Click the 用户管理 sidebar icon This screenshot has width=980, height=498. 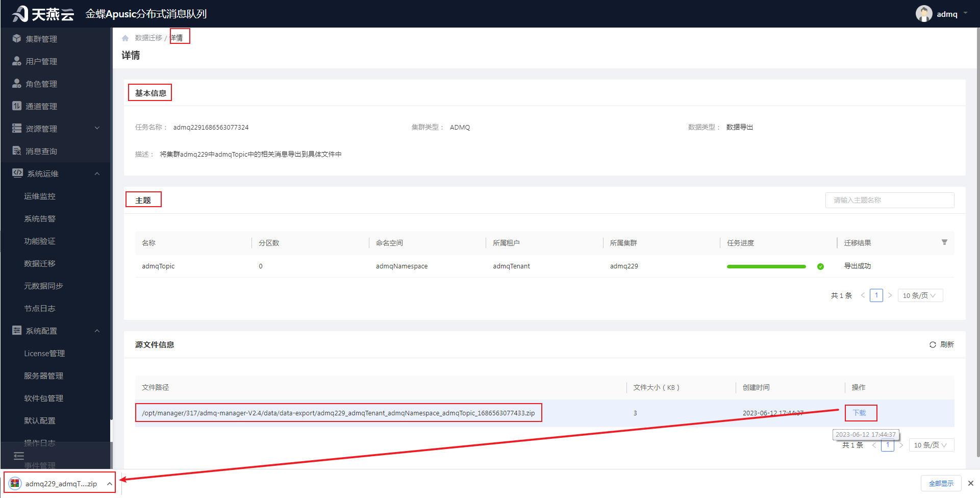pos(17,61)
